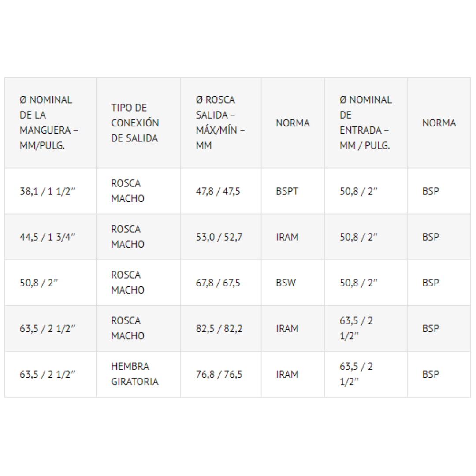This screenshot has width=476, height=476.
Task: Click the first row's 'BSP' cell
Action: tap(439, 191)
